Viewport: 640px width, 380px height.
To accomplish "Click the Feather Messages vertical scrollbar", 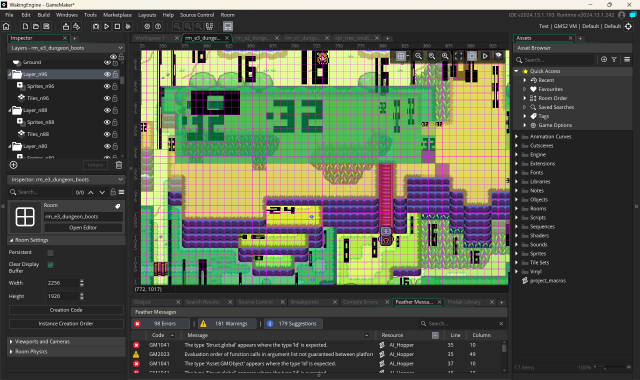I will coord(504,348).
